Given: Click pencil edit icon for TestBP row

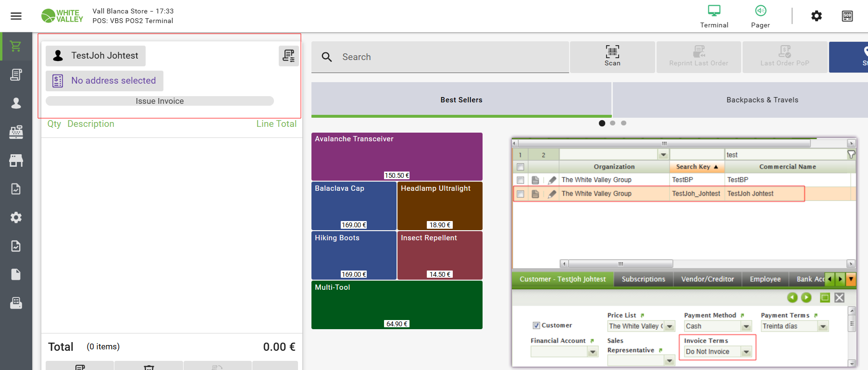Looking at the screenshot, I should pos(552,180).
